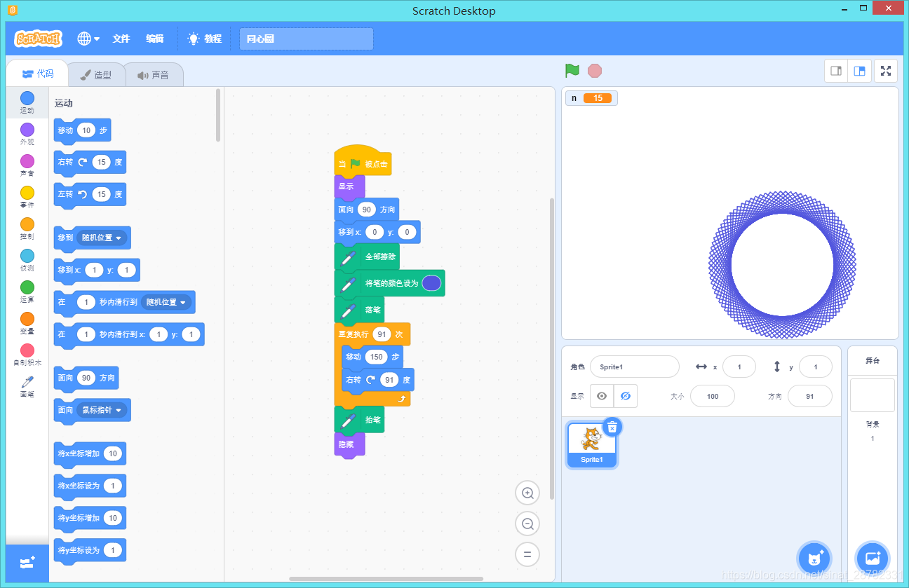Open the 文件 (File) menu

coord(121,39)
